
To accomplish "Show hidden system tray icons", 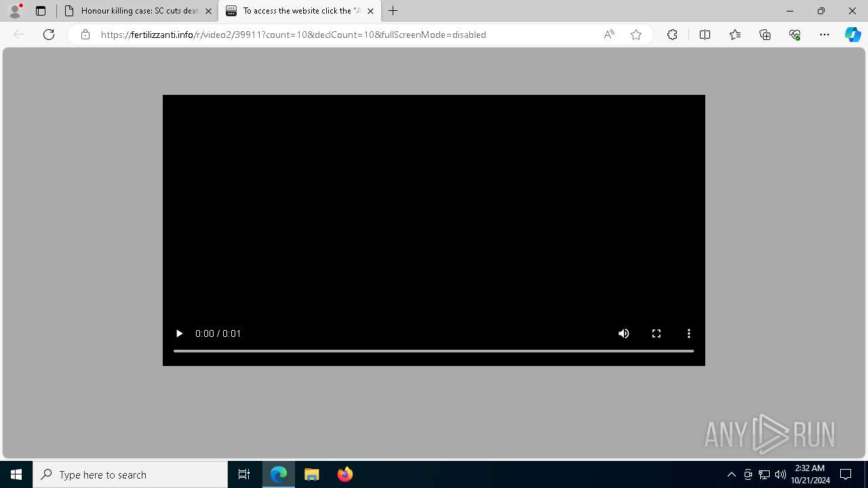I will (x=731, y=474).
